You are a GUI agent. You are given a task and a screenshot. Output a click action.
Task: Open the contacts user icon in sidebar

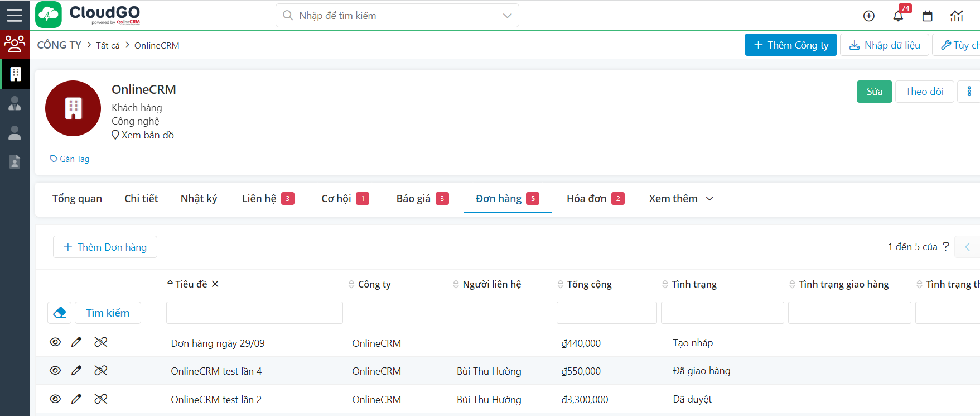point(15,132)
